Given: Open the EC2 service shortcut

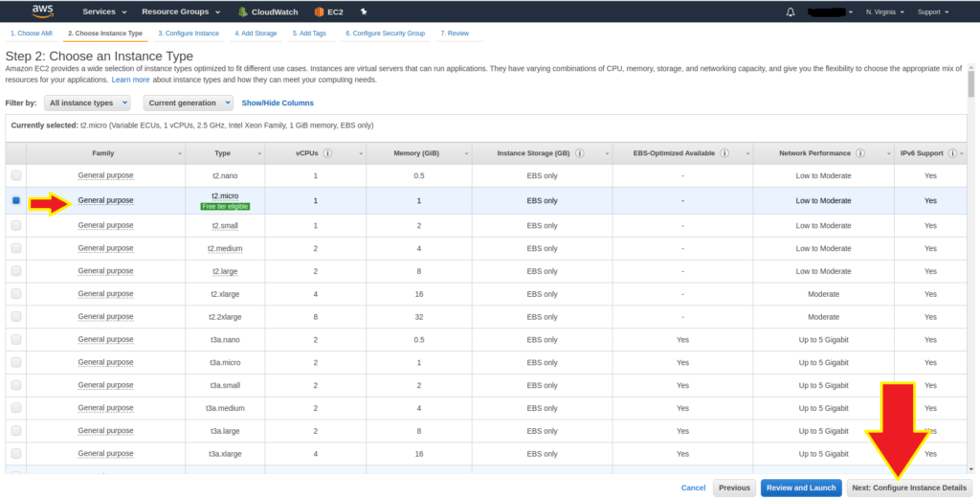Looking at the screenshot, I should [x=329, y=12].
